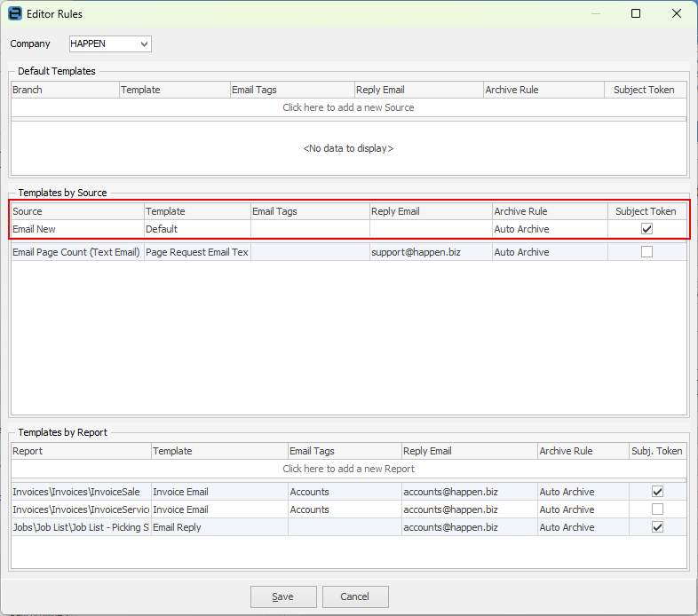This screenshot has height=616, width=698.
Task: Click accounts@happen.biz in InvoiceService row
Action: pyautogui.click(x=470, y=509)
